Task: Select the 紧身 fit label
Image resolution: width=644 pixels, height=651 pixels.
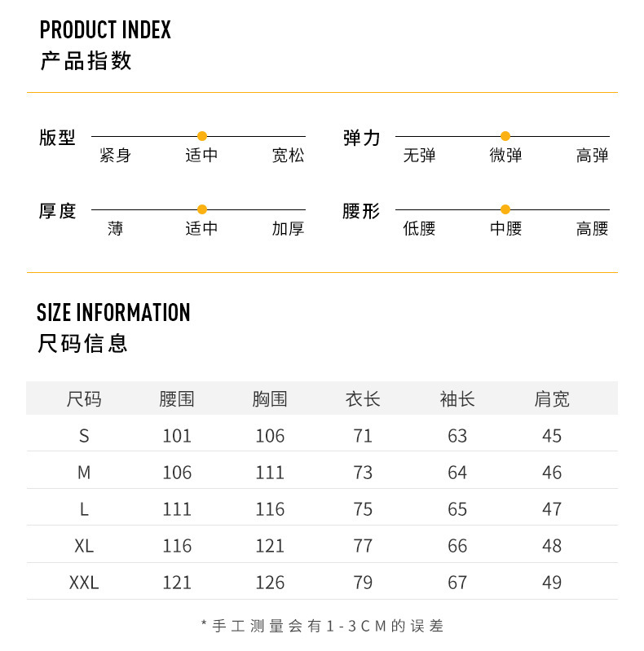Action: coord(115,156)
